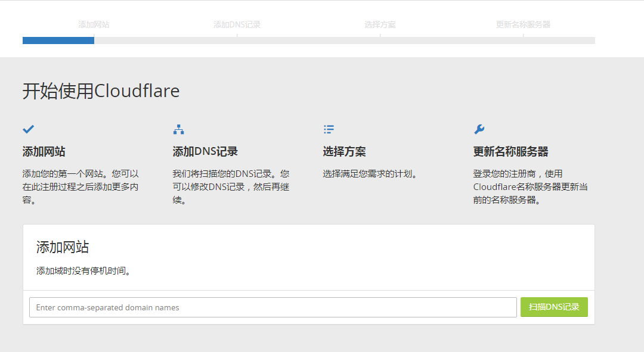Select the 添加DNS记录 step in the progress bar
Image resolution: width=644 pixels, height=352 pixels.
pos(237,24)
